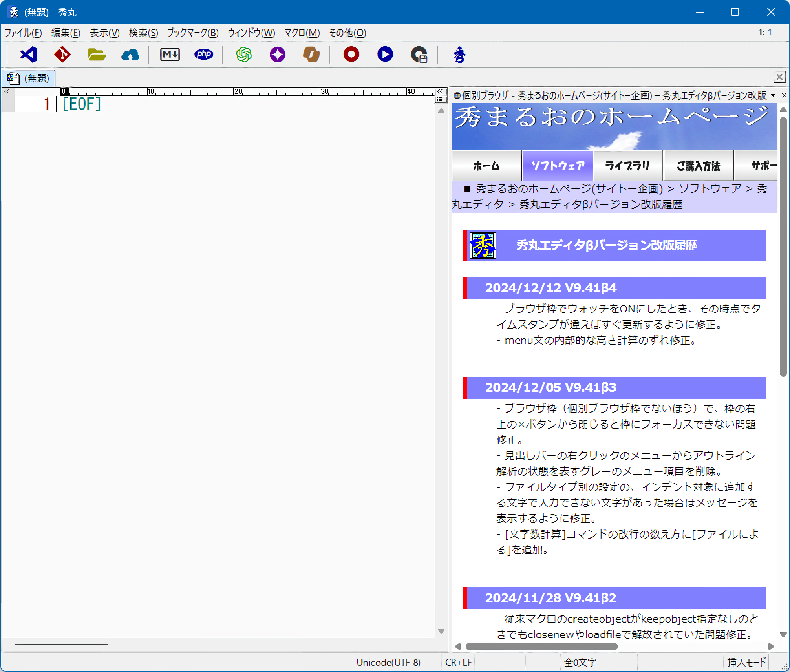Expand the browser pane title dropdown arrow
Screen dimensions: 790x672
tap(773, 95)
